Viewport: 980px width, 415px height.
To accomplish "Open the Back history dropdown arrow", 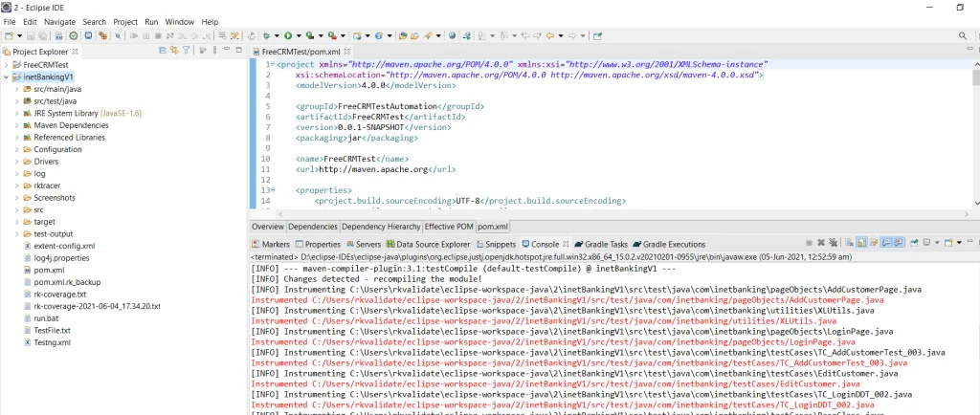I will coord(561,35).
